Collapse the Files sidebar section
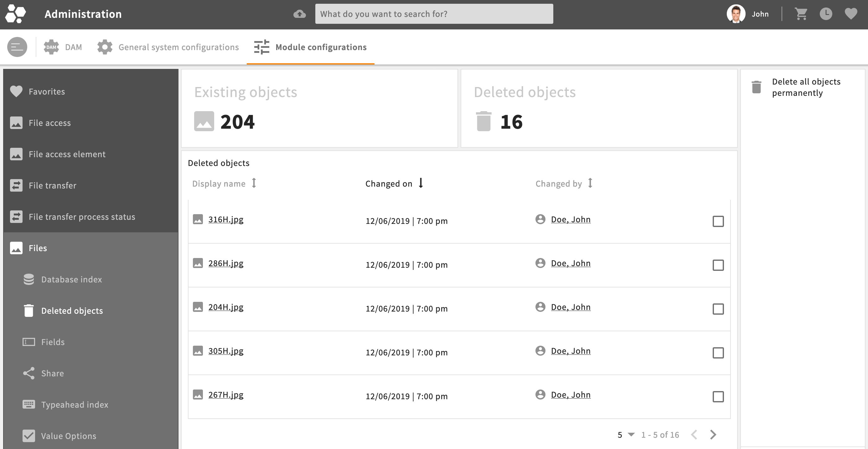 pyautogui.click(x=90, y=248)
